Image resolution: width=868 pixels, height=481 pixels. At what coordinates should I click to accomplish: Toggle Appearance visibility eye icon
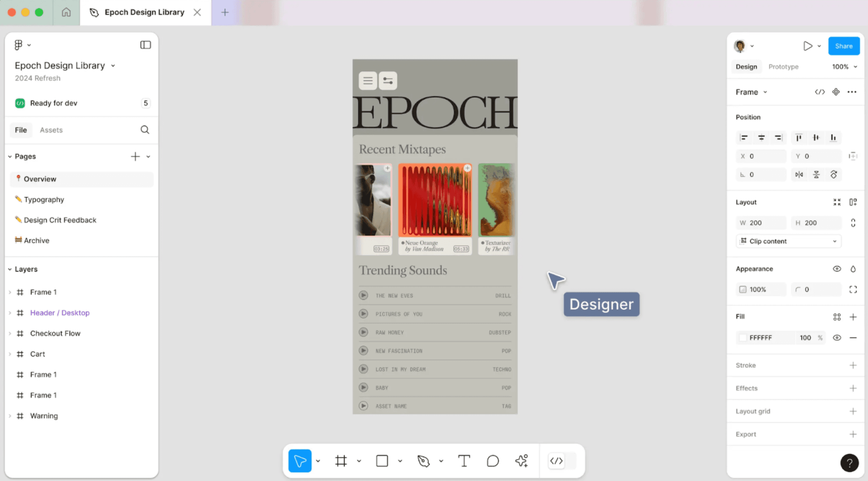pyautogui.click(x=836, y=268)
